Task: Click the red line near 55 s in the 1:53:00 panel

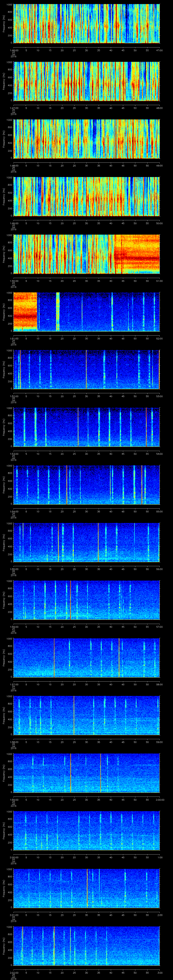Action: (x=146, y=427)
